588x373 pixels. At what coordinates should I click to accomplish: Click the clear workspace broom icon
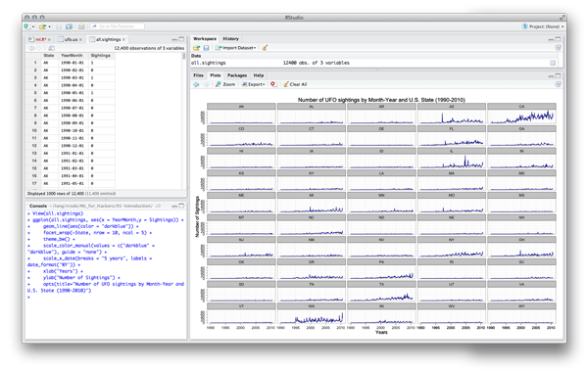click(x=265, y=48)
